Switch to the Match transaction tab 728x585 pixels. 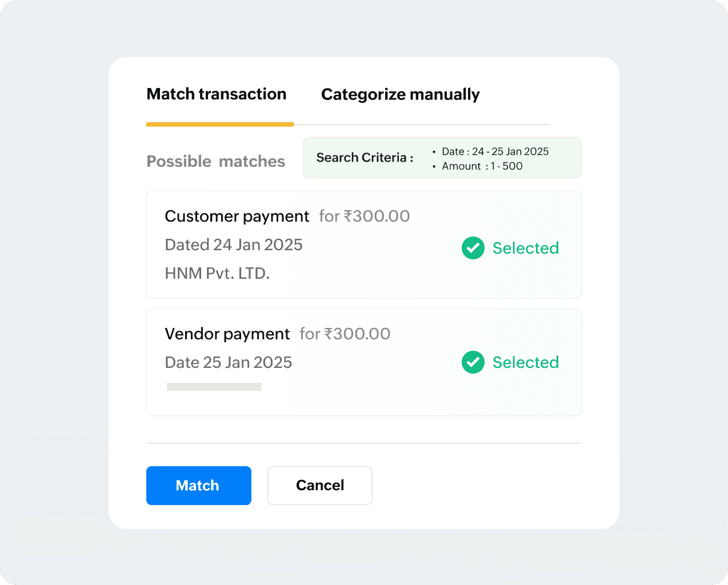pos(217,94)
